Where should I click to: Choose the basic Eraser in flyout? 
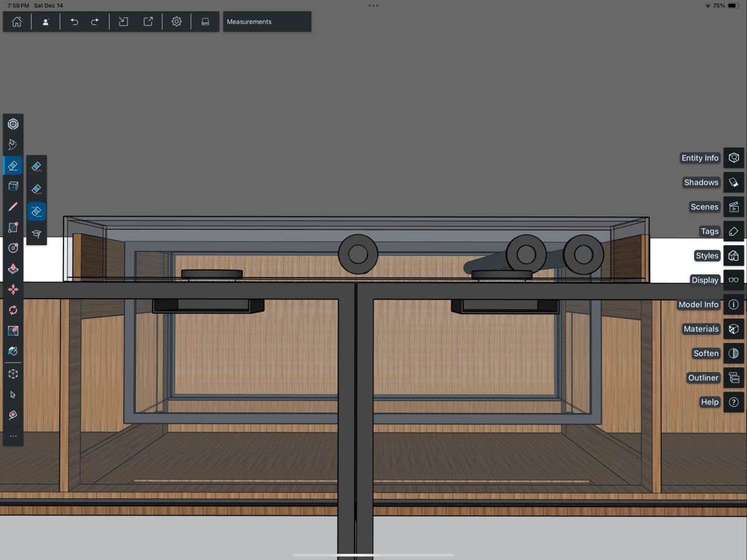[x=36, y=167]
